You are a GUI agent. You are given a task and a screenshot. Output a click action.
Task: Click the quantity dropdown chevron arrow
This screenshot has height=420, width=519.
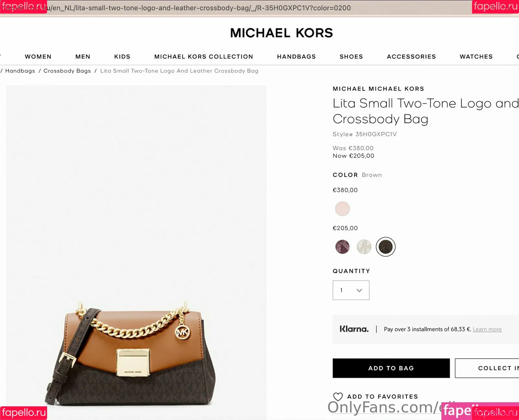point(359,290)
